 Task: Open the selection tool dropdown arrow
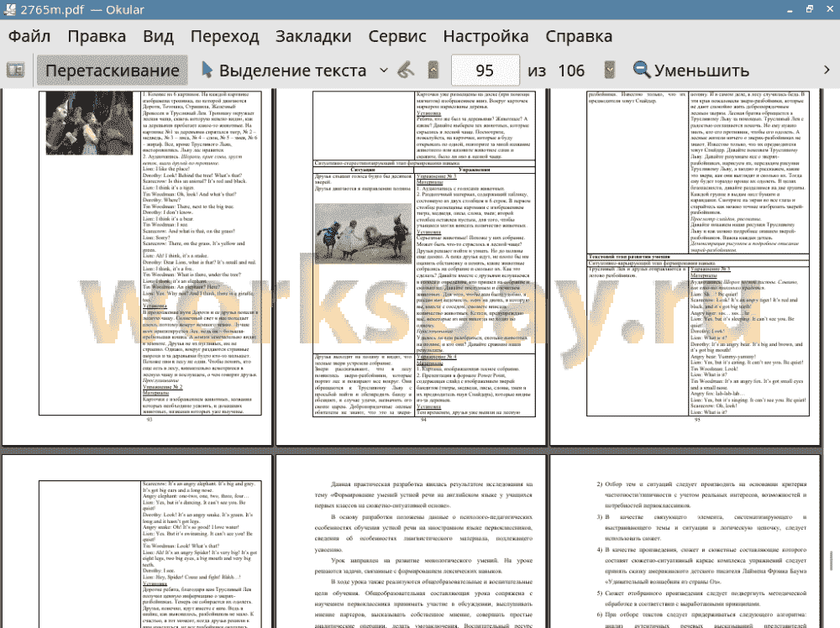click(384, 71)
